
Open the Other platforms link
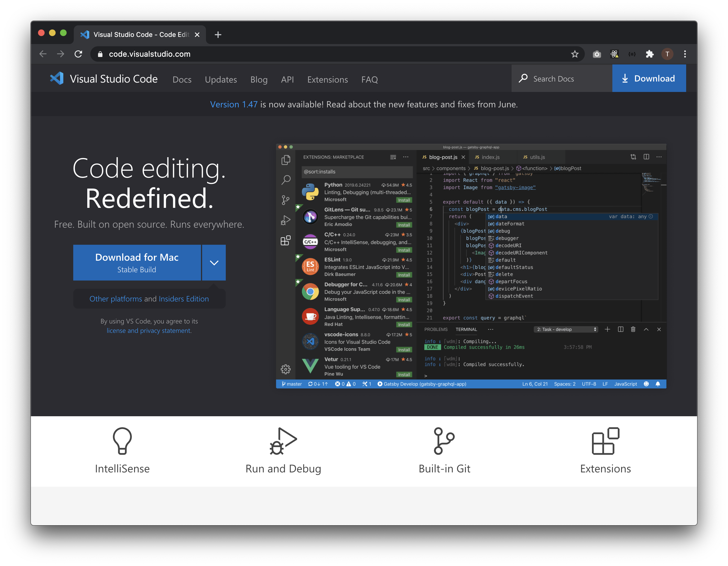115,299
